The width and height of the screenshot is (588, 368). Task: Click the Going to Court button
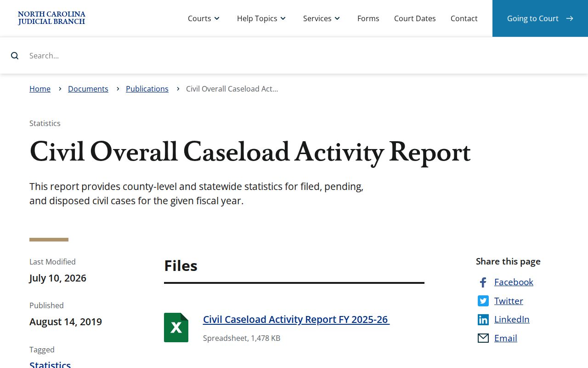[x=540, y=18]
